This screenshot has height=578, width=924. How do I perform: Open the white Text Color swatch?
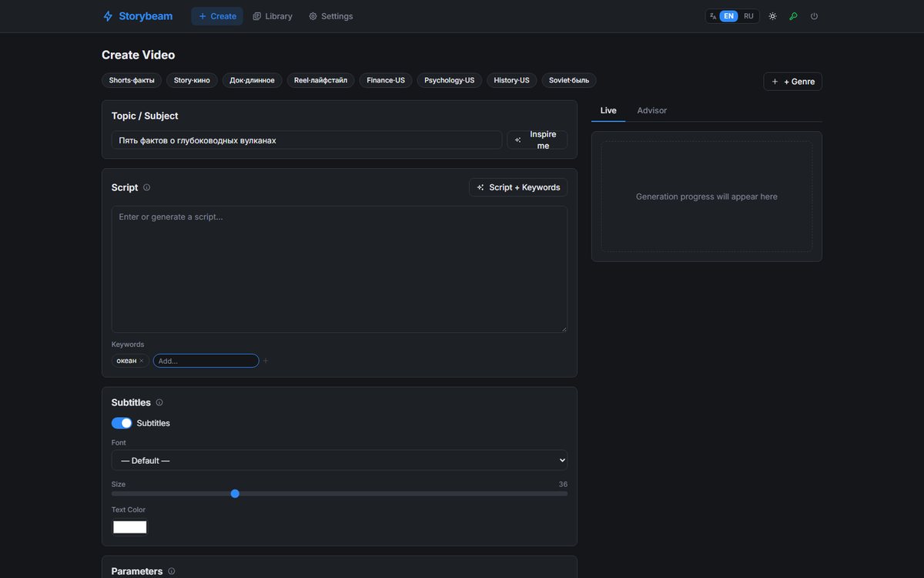click(x=130, y=527)
